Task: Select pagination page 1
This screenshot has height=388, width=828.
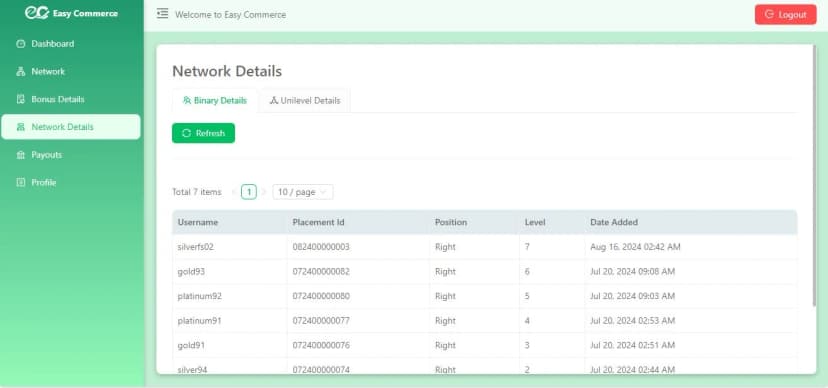Action: 249,192
